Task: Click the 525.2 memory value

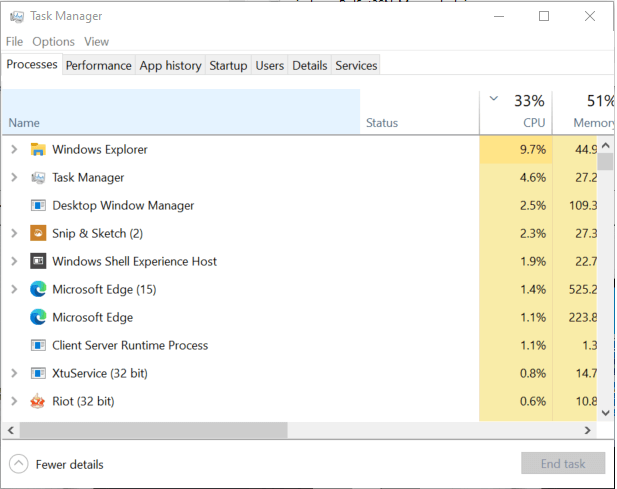Action: click(583, 290)
